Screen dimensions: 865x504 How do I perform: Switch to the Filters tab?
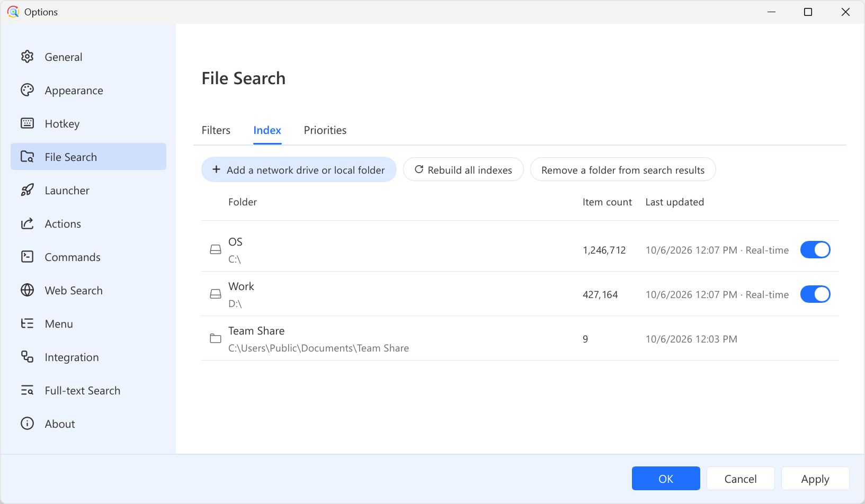216,130
